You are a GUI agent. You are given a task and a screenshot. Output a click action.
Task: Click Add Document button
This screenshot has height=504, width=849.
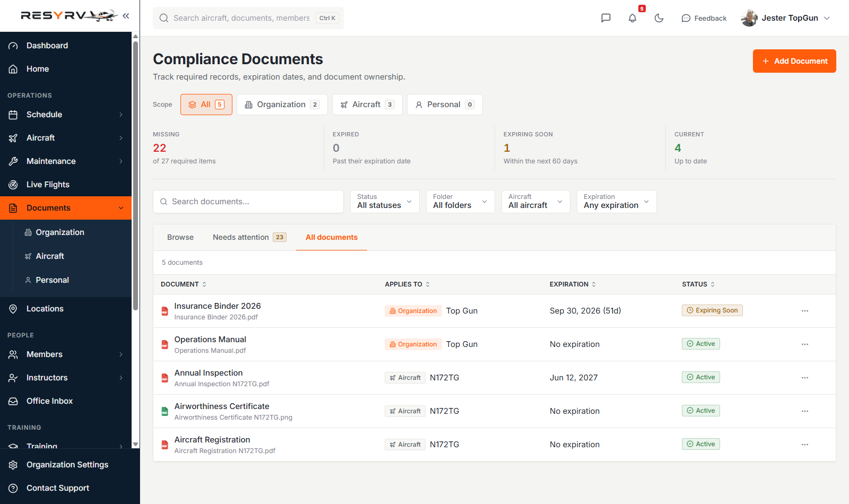[794, 61]
